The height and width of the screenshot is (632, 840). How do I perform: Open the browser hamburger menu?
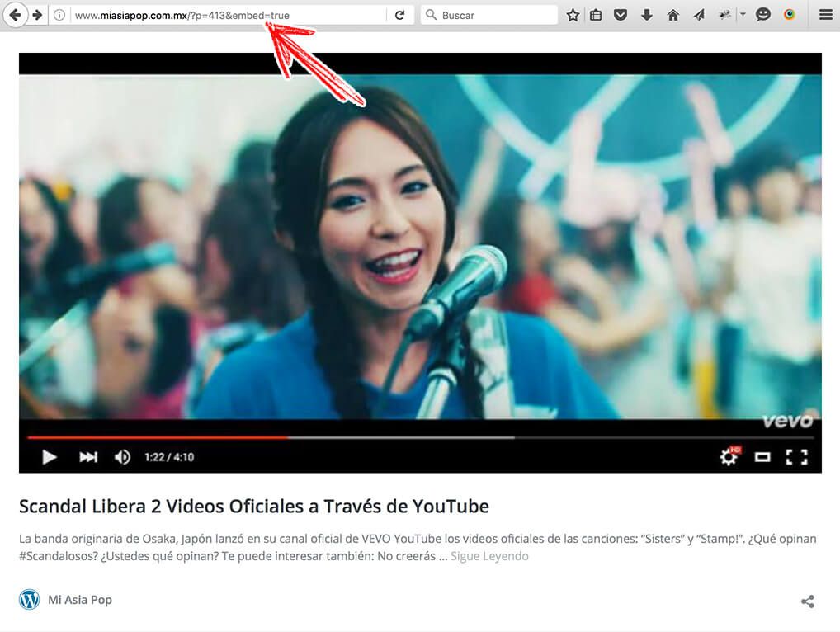click(x=826, y=15)
